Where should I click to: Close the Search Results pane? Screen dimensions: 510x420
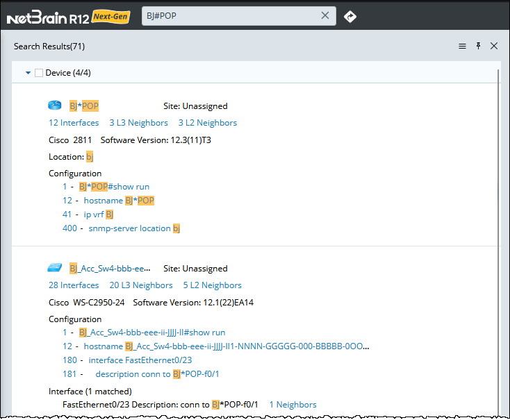[494, 46]
